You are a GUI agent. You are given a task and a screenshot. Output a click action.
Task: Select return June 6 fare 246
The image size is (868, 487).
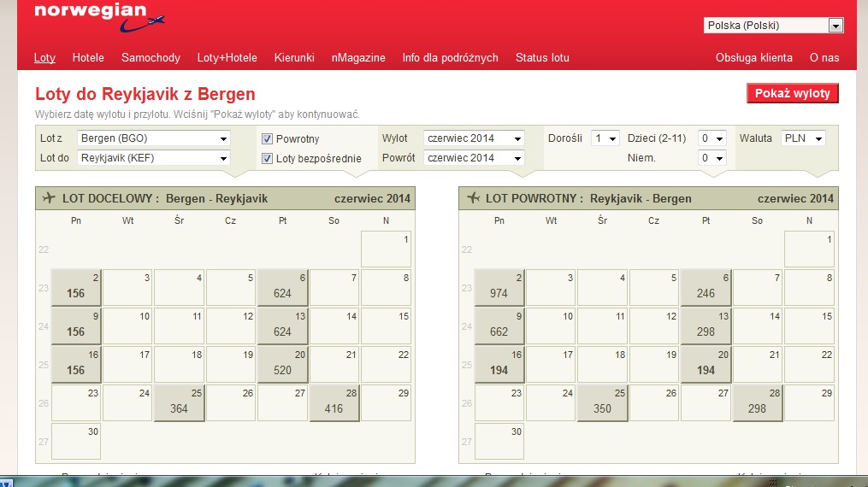706,287
